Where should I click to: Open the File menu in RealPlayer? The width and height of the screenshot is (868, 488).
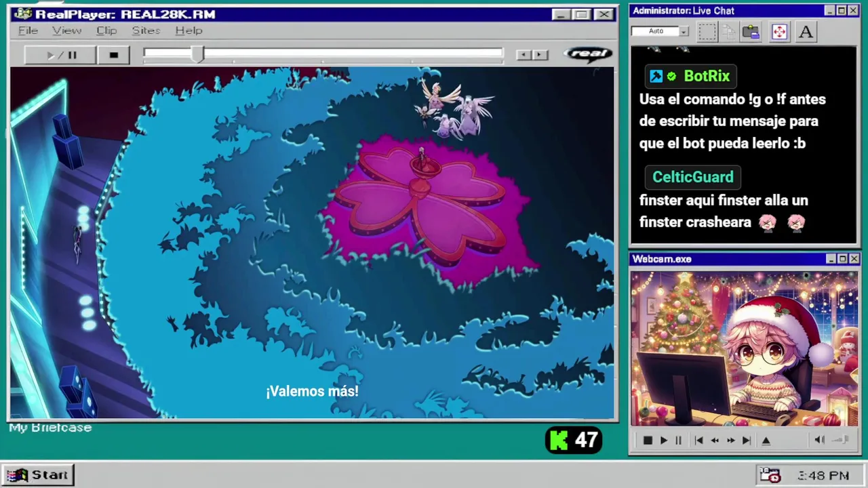28,30
